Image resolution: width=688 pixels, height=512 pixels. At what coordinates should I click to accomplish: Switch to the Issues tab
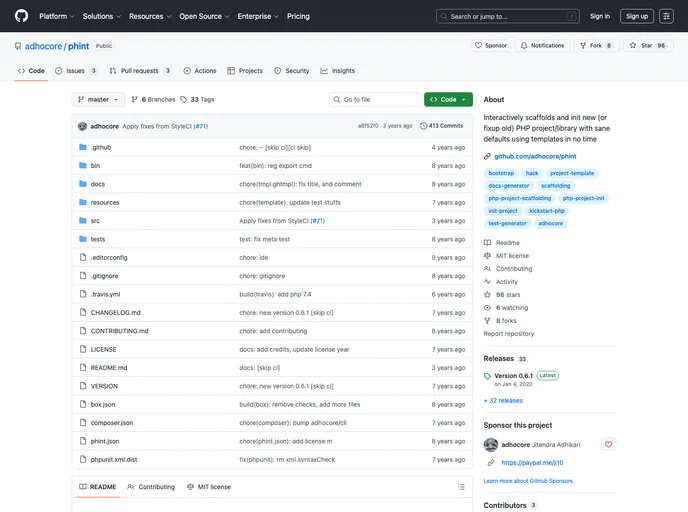point(76,71)
